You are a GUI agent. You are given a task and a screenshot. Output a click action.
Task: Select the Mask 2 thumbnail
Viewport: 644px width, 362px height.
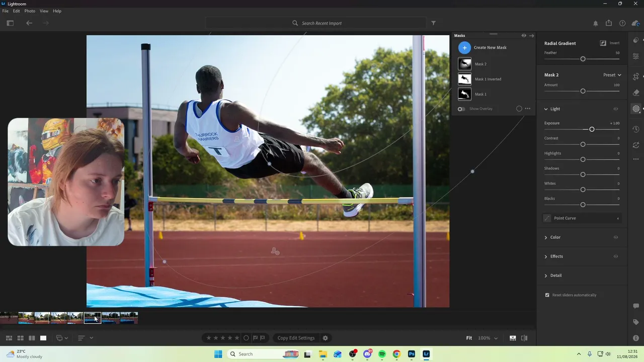pyautogui.click(x=464, y=64)
